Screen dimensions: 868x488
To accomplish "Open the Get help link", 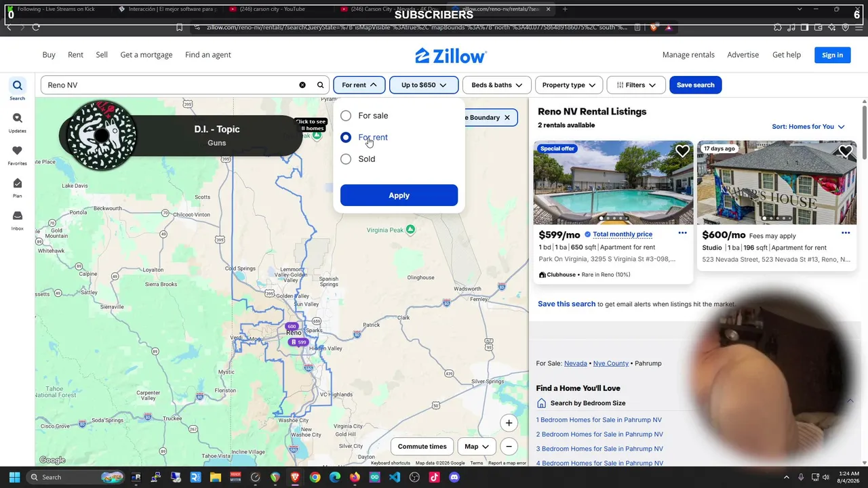I will pos(787,55).
